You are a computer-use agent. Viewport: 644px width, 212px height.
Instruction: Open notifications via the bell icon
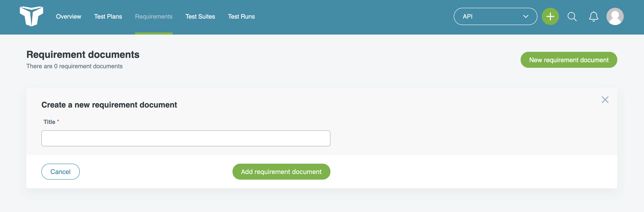[x=594, y=16]
